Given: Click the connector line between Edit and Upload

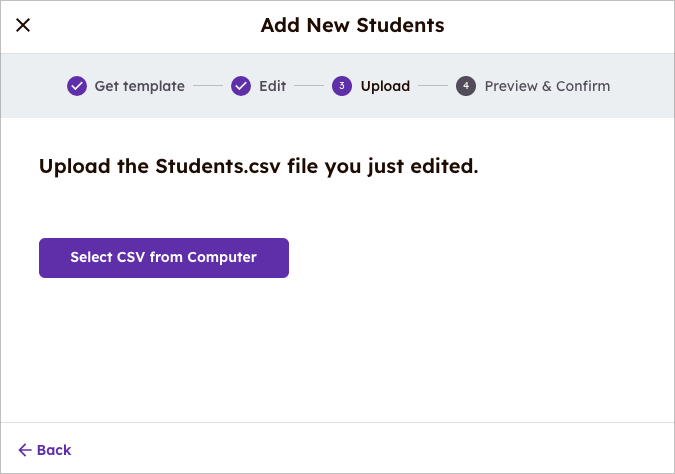Looking at the screenshot, I should (309, 86).
